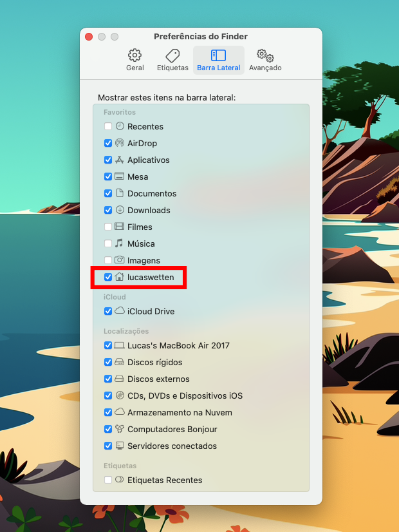
Task: Click the Mesa desktop icon
Action: pyautogui.click(x=119, y=176)
